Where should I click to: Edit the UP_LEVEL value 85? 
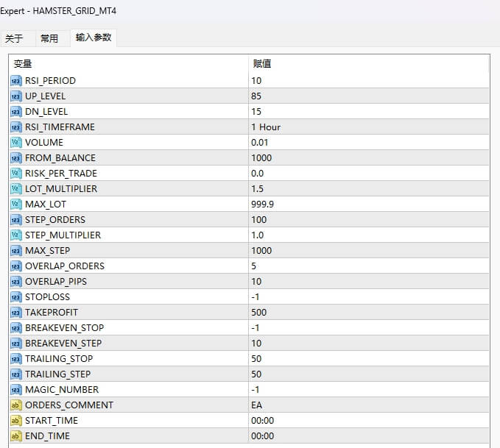click(x=256, y=96)
